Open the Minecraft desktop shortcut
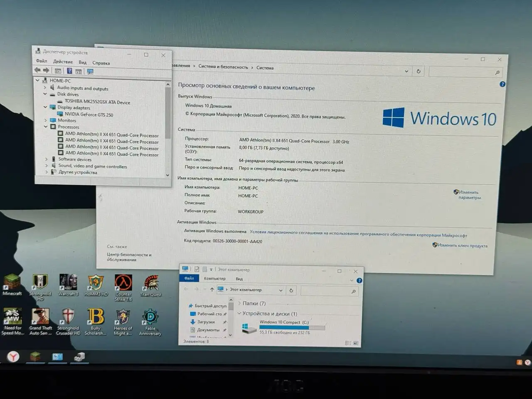 point(12,283)
